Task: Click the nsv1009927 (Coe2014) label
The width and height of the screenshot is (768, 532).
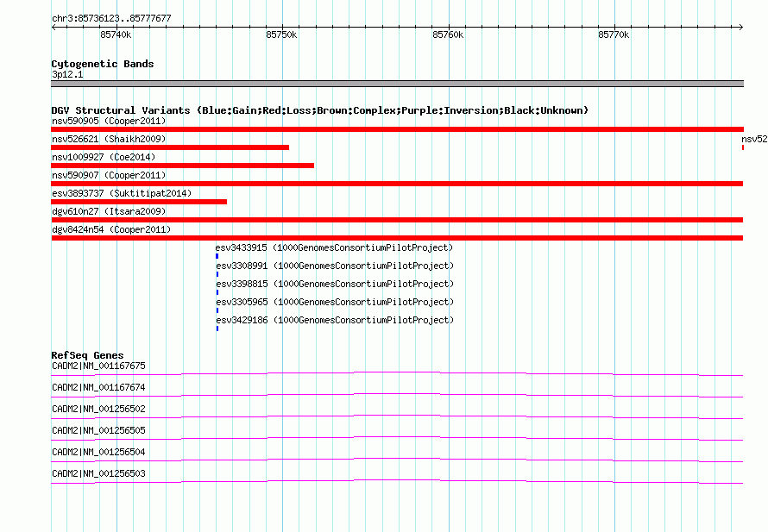Action: (x=104, y=157)
